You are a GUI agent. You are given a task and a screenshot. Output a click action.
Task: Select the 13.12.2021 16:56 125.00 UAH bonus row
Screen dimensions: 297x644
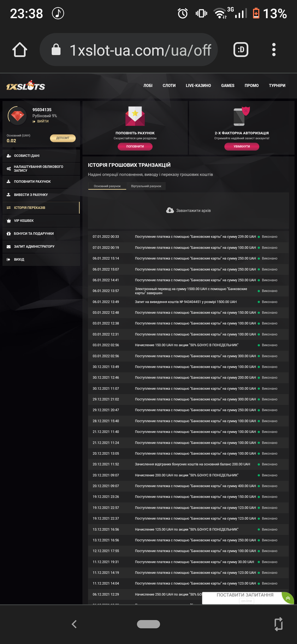tap(188, 530)
